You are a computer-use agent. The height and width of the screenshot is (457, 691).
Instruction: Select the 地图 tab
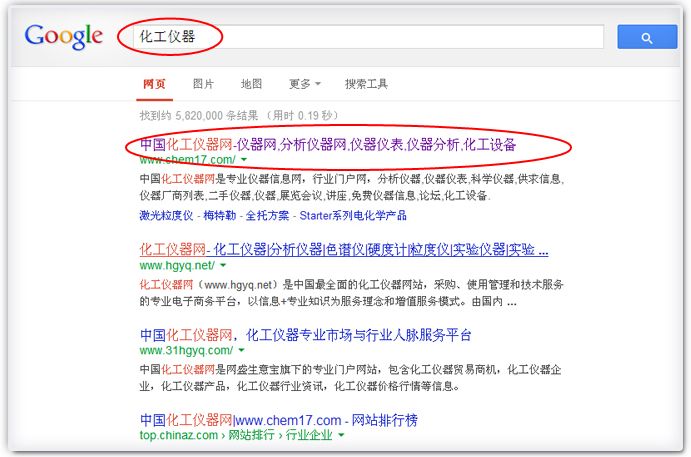[x=251, y=84]
